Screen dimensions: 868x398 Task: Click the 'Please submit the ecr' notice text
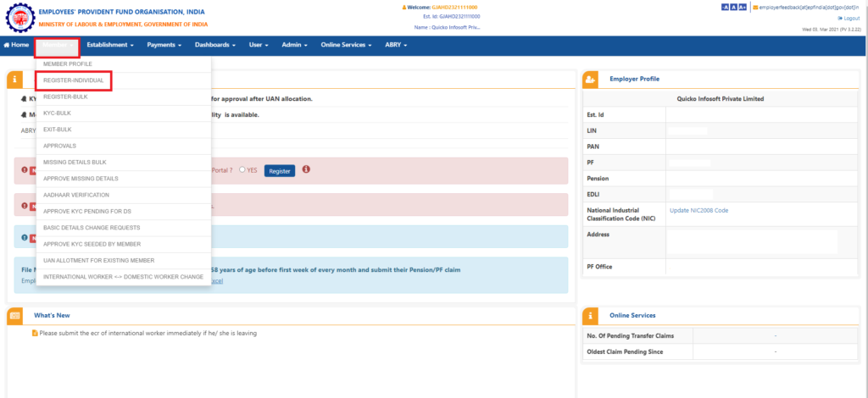(x=147, y=334)
